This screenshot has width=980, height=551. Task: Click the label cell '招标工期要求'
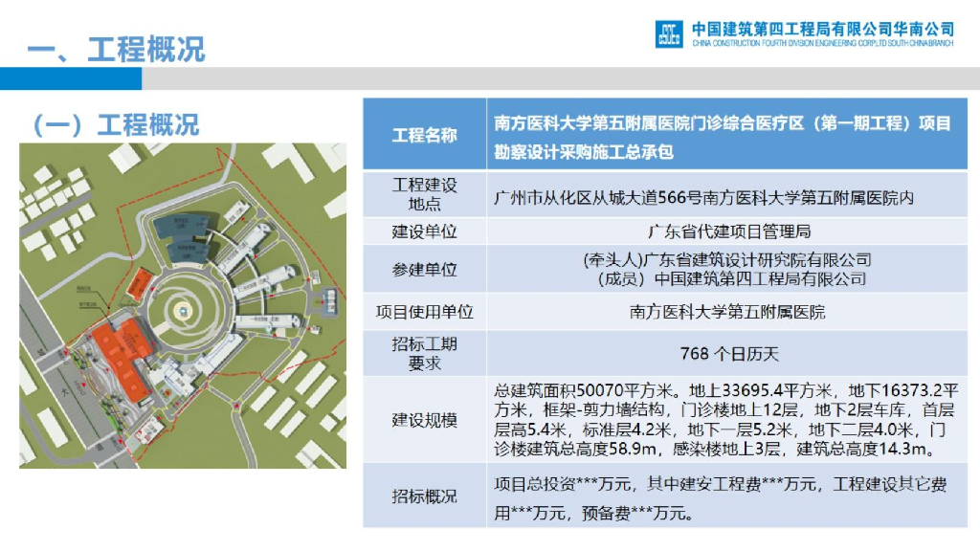click(x=424, y=354)
